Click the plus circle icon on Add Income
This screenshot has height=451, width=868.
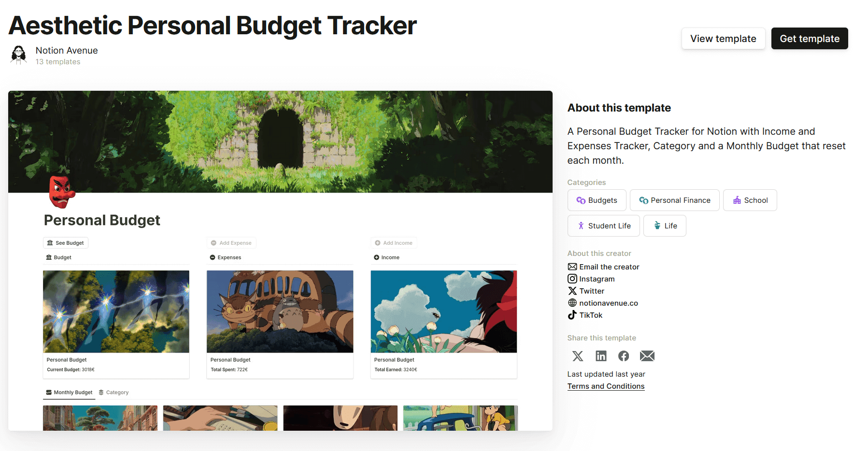point(378,243)
